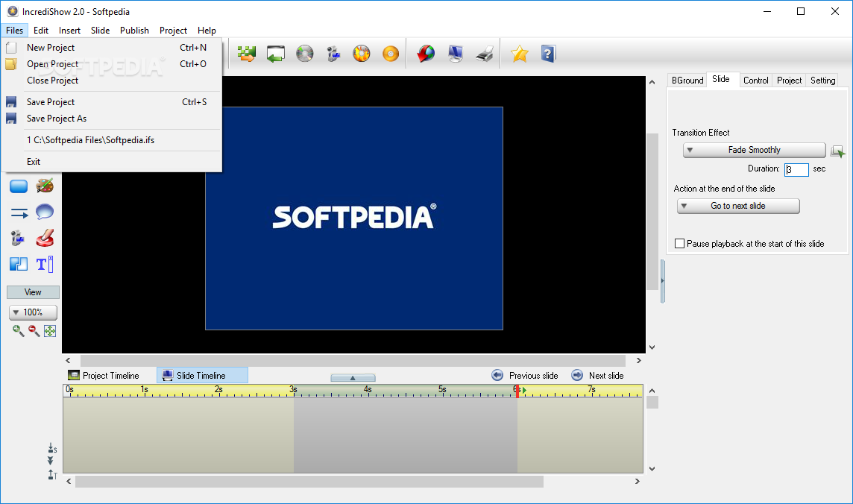Image resolution: width=853 pixels, height=504 pixels.
Task: Select the text field T tool
Action: point(45,264)
